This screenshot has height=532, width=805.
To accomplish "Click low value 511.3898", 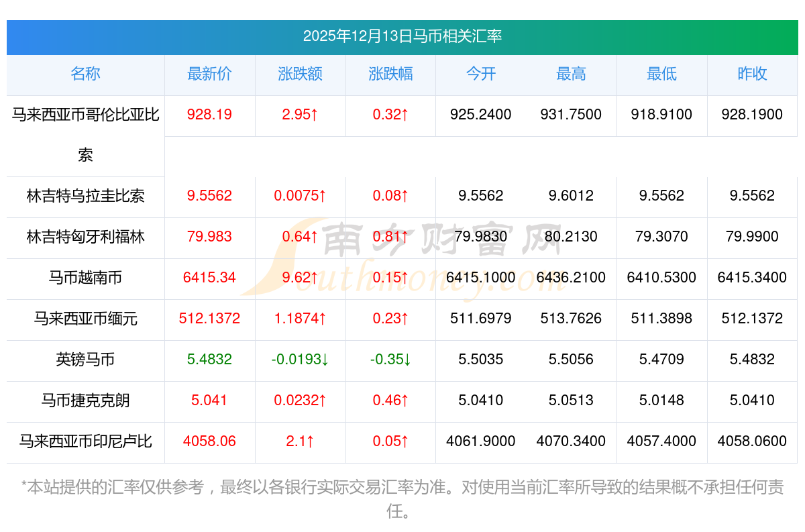I will [x=661, y=319].
